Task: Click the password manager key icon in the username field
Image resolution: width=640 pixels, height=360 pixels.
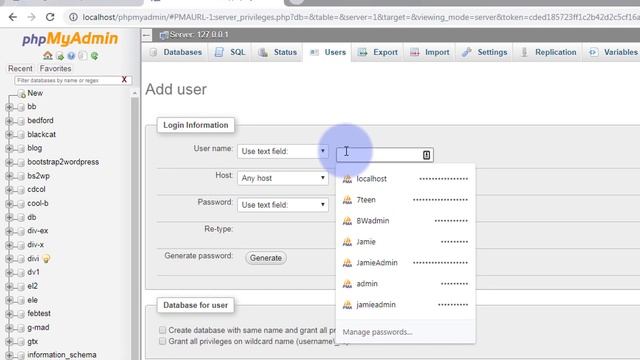Action: (426, 155)
